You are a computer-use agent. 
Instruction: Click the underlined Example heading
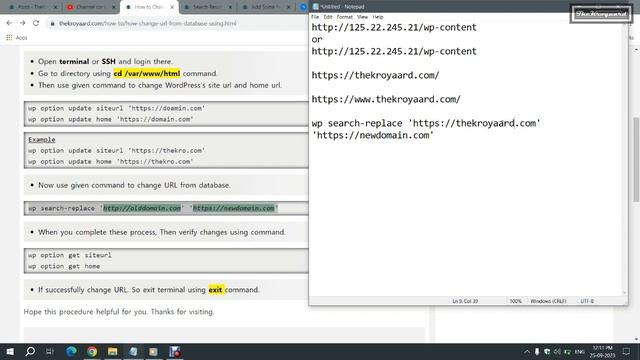point(42,140)
